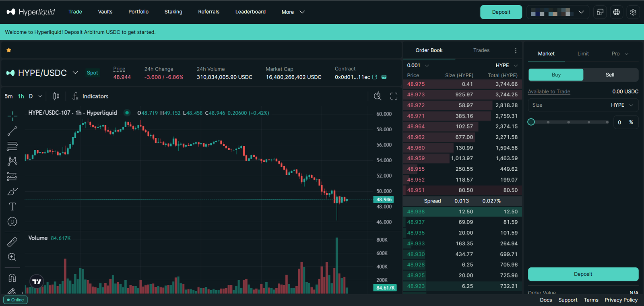Select the text annotation tool
644x306 pixels.
12,207
